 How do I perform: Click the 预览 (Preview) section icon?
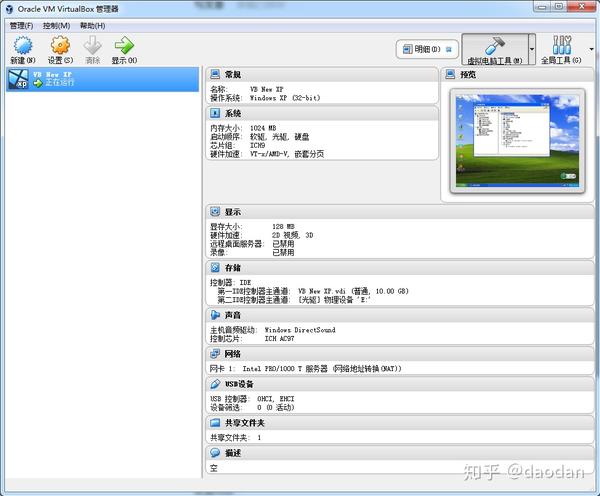click(450, 74)
